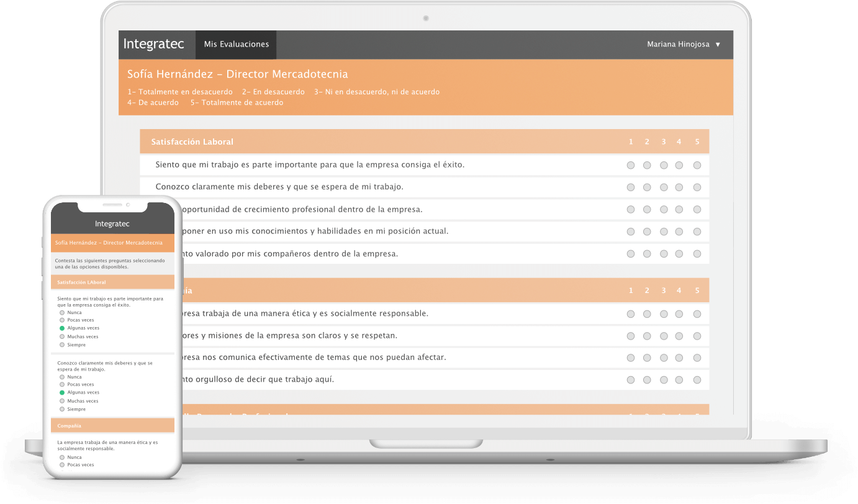
Task: Rate 'Siento que mi trabajo' as 5 on laptop
Action: coord(697,166)
